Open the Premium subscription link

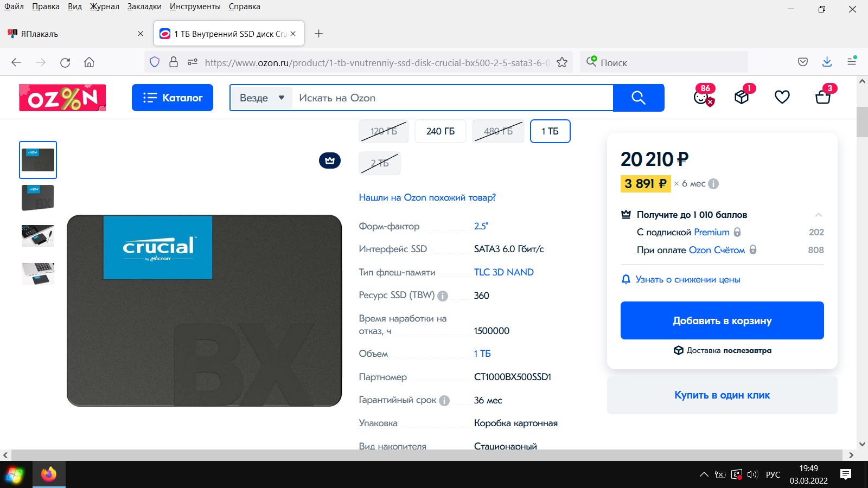712,232
